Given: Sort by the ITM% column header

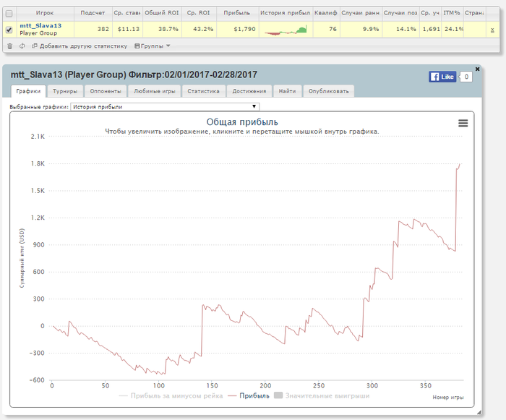Looking at the screenshot, I should click(x=452, y=13).
